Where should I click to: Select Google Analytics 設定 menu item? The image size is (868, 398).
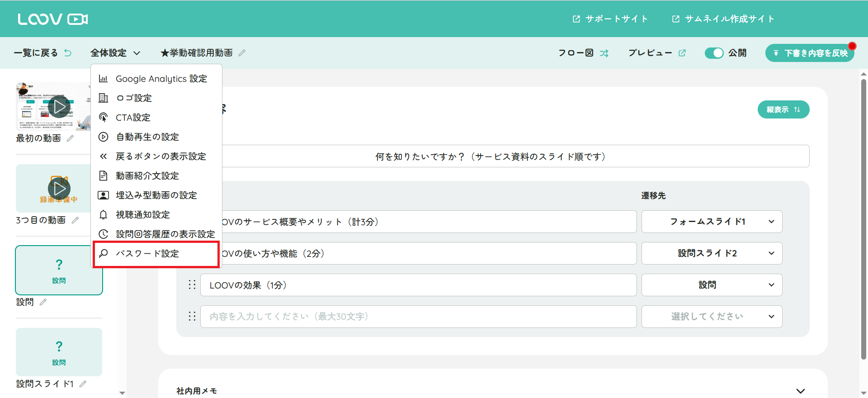[x=156, y=79]
